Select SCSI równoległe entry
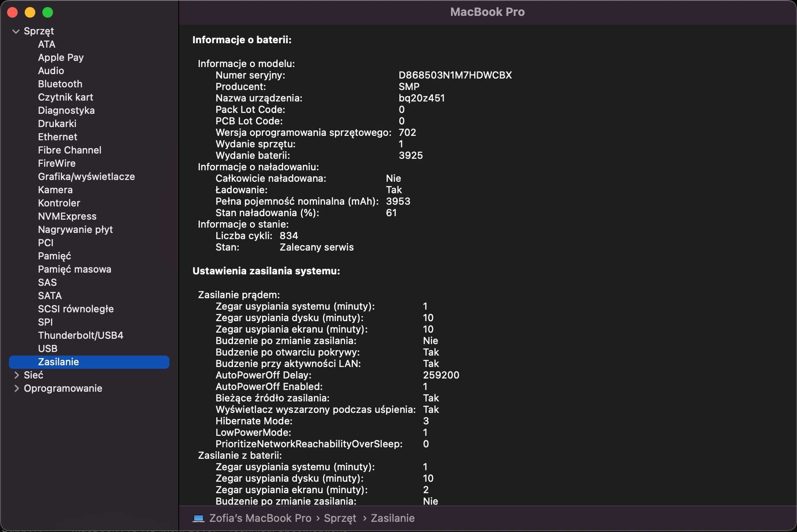This screenshot has height=532, width=797. pos(76,309)
